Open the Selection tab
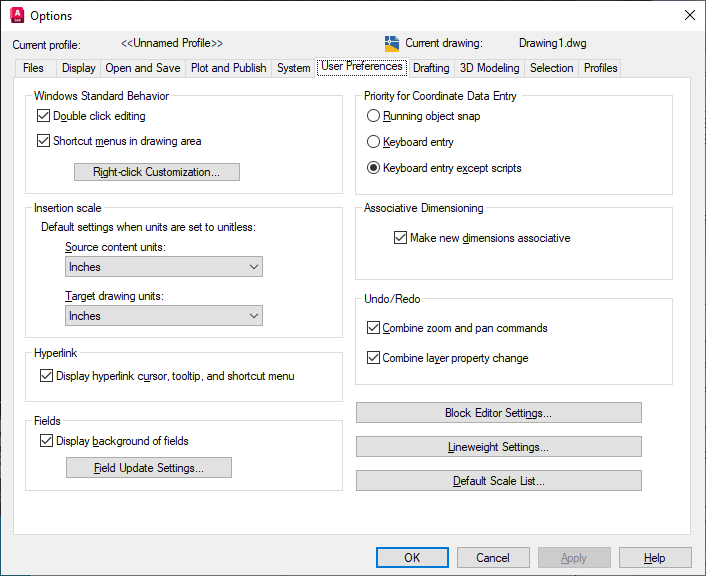Image resolution: width=706 pixels, height=576 pixels. tap(552, 68)
